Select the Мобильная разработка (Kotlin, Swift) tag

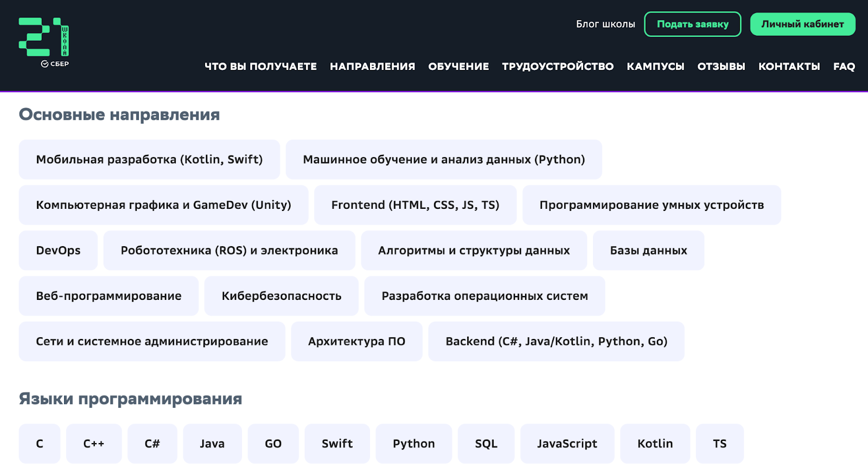click(x=149, y=159)
